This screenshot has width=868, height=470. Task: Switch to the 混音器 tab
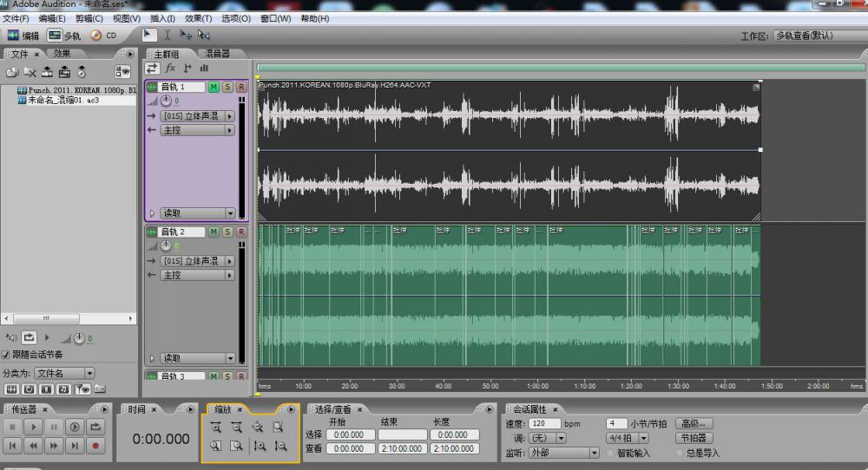pos(217,54)
